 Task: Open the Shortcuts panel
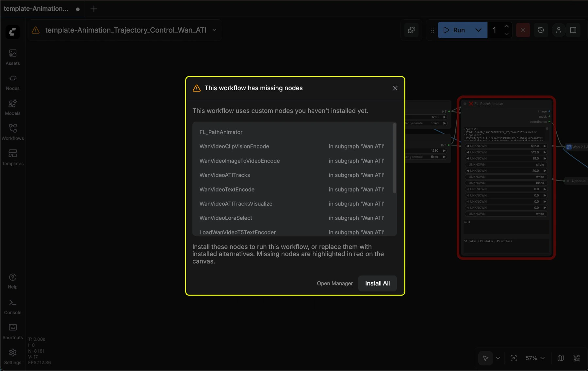click(13, 332)
